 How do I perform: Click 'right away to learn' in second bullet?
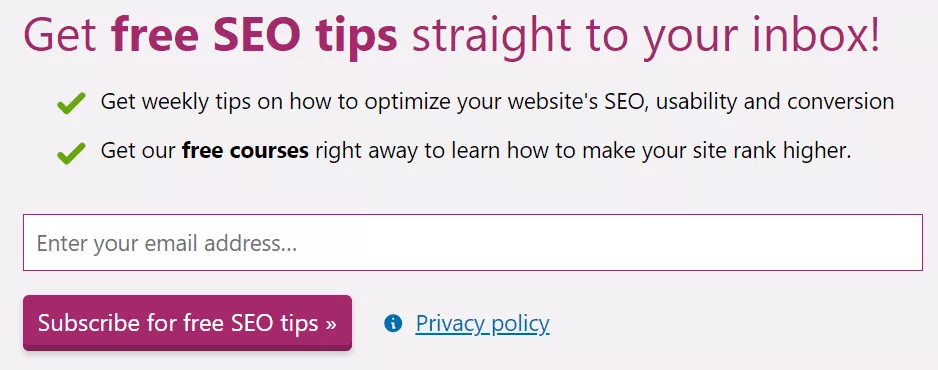[x=410, y=151]
